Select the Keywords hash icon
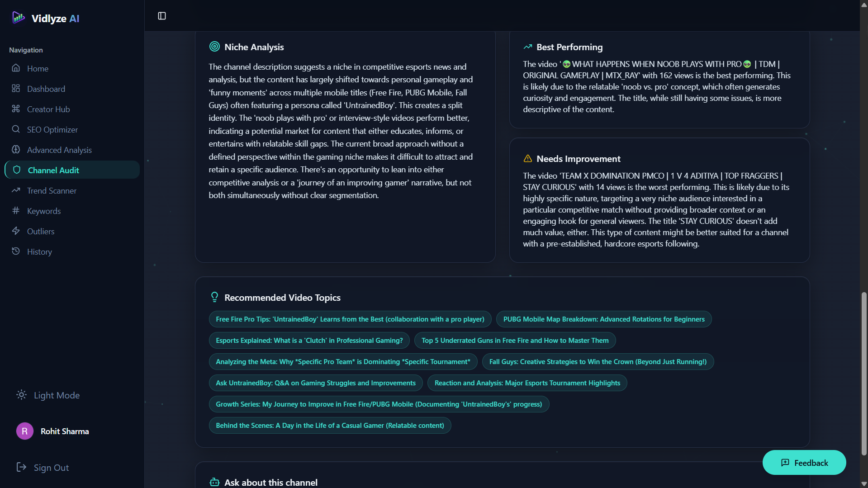Image resolution: width=868 pixels, height=488 pixels. tap(15, 211)
